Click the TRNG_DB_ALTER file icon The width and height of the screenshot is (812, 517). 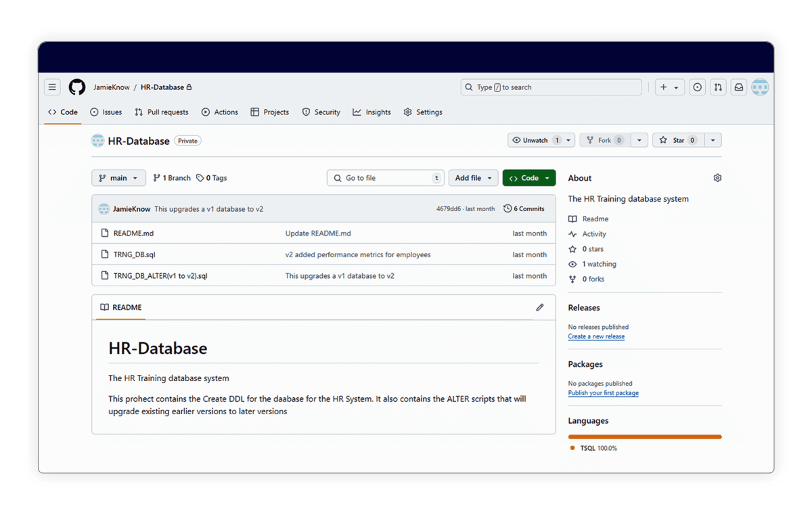(x=105, y=276)
